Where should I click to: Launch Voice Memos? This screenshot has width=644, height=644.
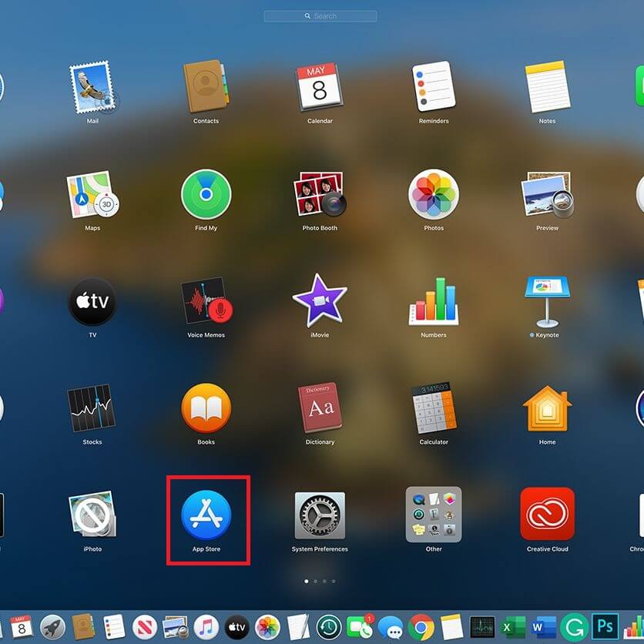coord(206,300)
